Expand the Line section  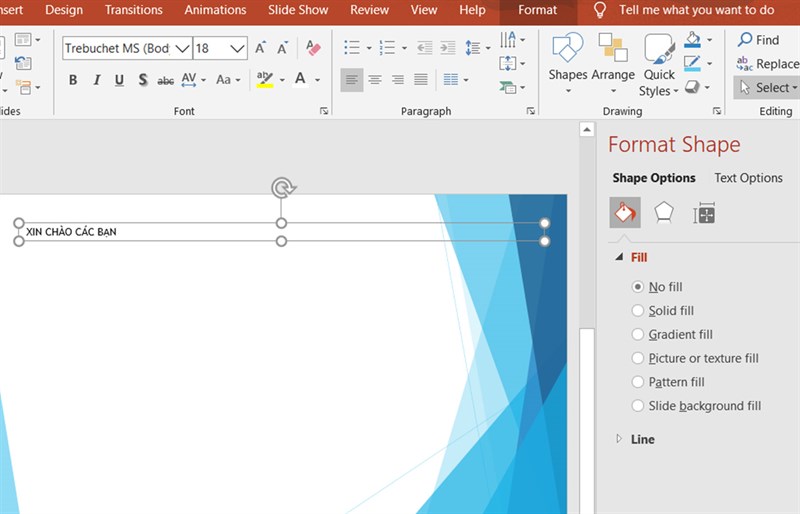pyautogui.click(x=619, y=438)
